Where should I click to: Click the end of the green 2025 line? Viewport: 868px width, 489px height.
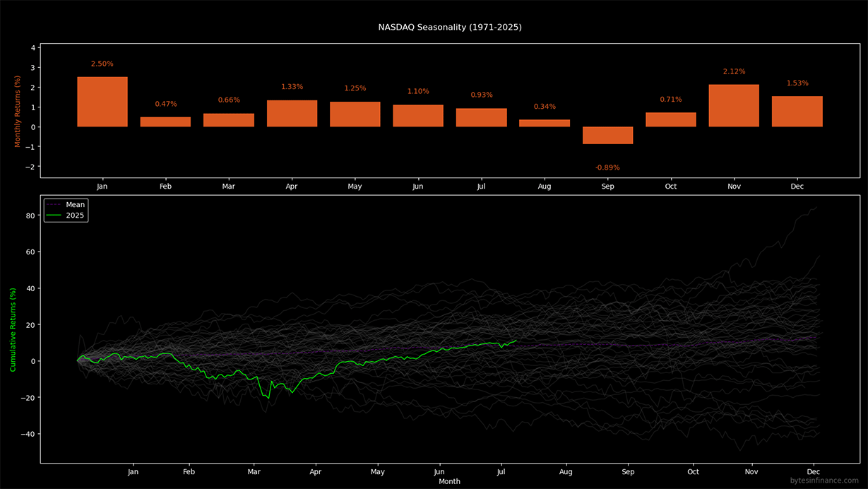pyautogui.click(x=516, y=341)
